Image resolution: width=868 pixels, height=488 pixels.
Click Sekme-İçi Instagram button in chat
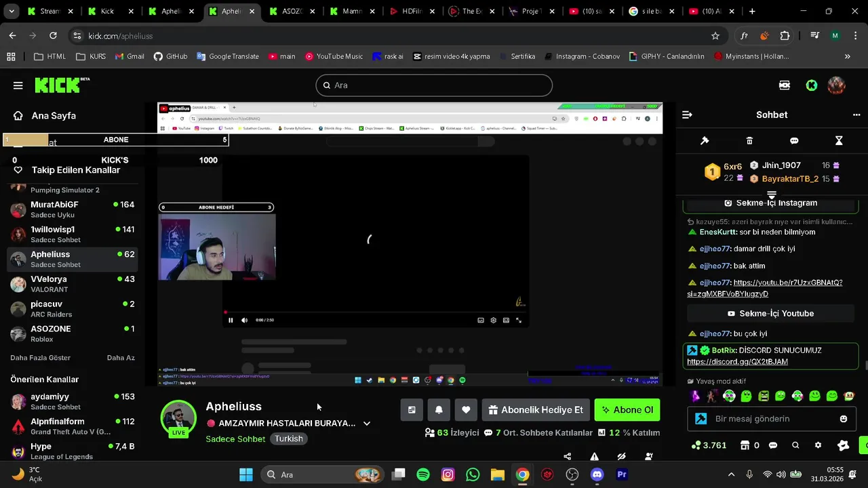tap(770, 203)
